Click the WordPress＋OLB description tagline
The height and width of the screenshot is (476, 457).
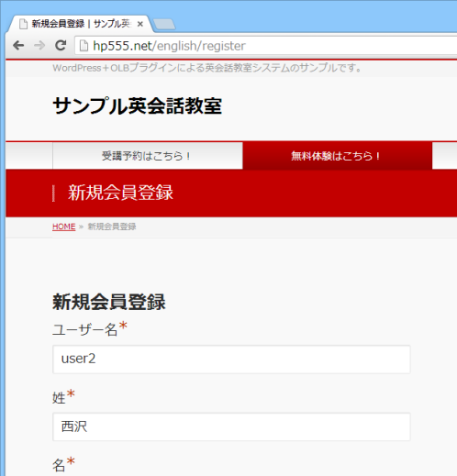[x=206, y=68]
